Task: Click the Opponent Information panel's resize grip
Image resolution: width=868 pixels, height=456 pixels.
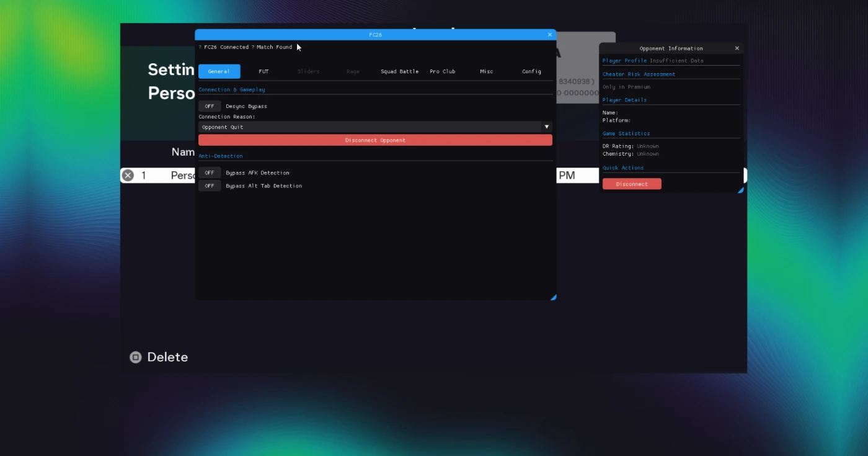Action: pos(740,189)
